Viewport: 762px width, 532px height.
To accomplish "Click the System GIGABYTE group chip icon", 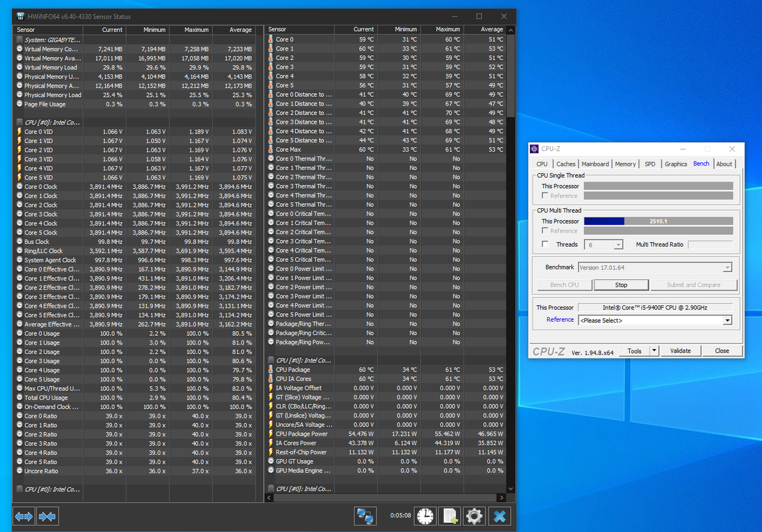I will [19, 40].
